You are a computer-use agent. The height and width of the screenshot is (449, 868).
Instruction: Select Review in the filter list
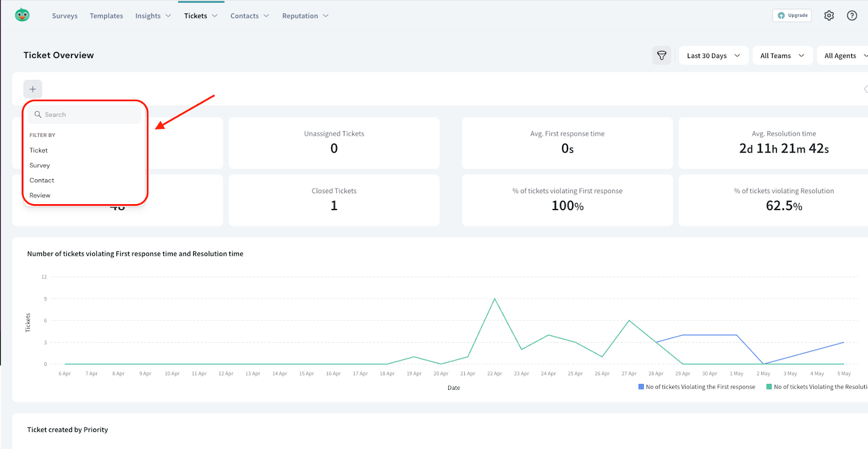(x=40, y=195)
